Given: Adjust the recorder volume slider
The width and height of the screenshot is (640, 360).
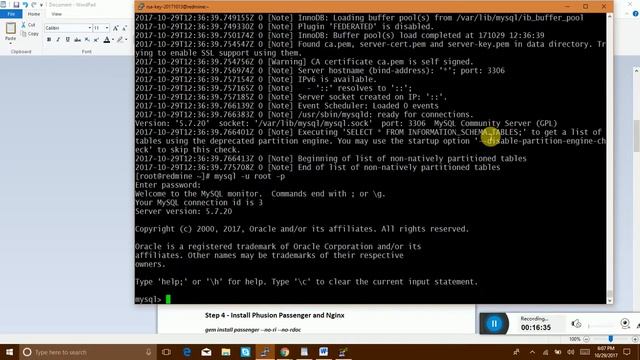Looking at the screenshot, I should [x=602, y=325].
